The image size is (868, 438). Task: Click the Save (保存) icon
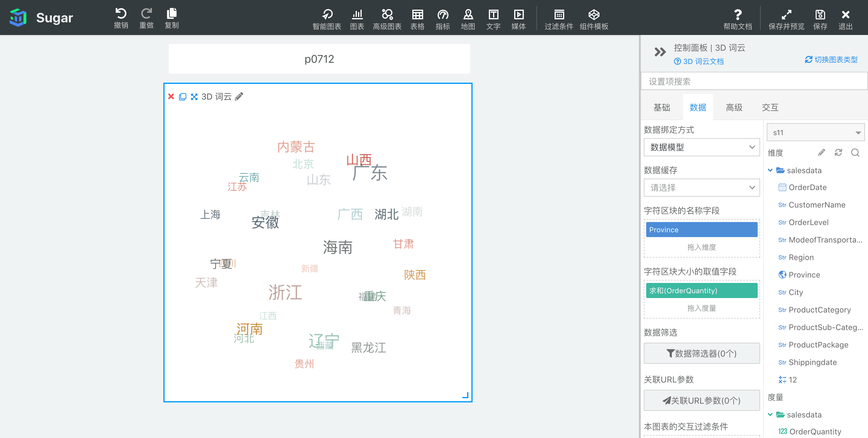820,19
